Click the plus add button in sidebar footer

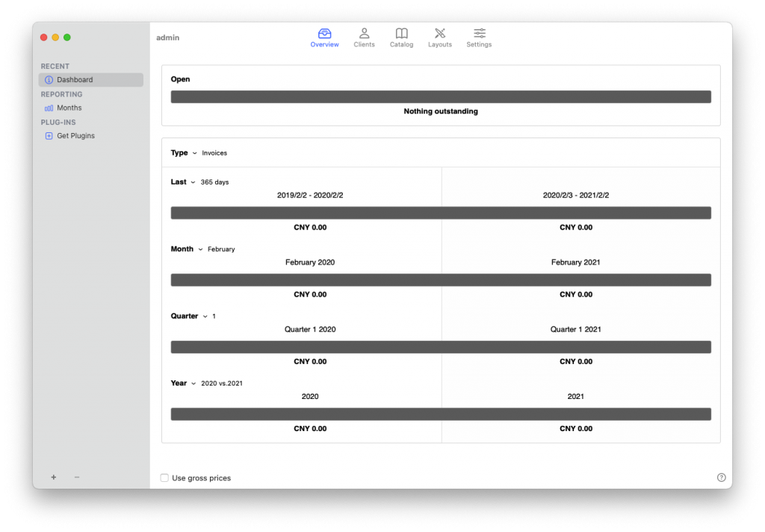[54, 477]
